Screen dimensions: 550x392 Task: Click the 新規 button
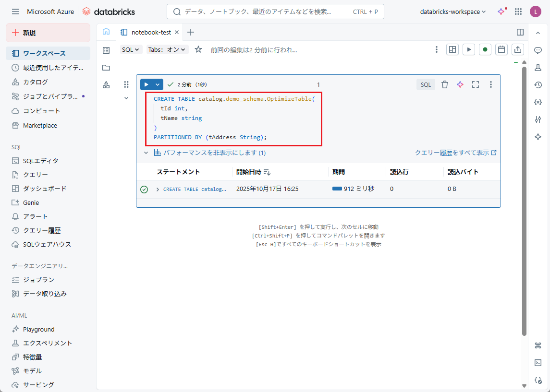[x=48, y=33]
